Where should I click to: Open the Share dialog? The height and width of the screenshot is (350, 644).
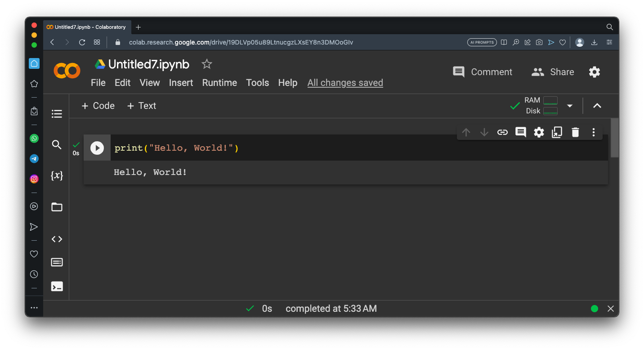pos(553,72)
